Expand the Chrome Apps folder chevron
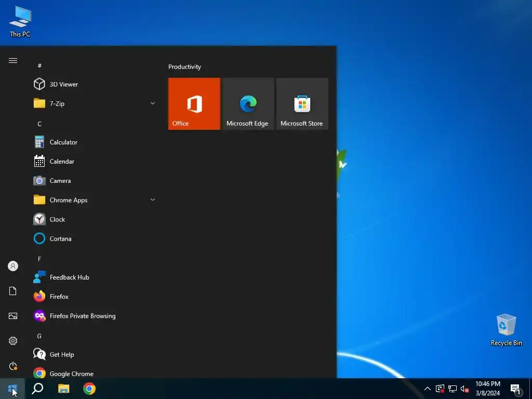Image resolution: width=532 pixels, height=399 pixels. 153,199
